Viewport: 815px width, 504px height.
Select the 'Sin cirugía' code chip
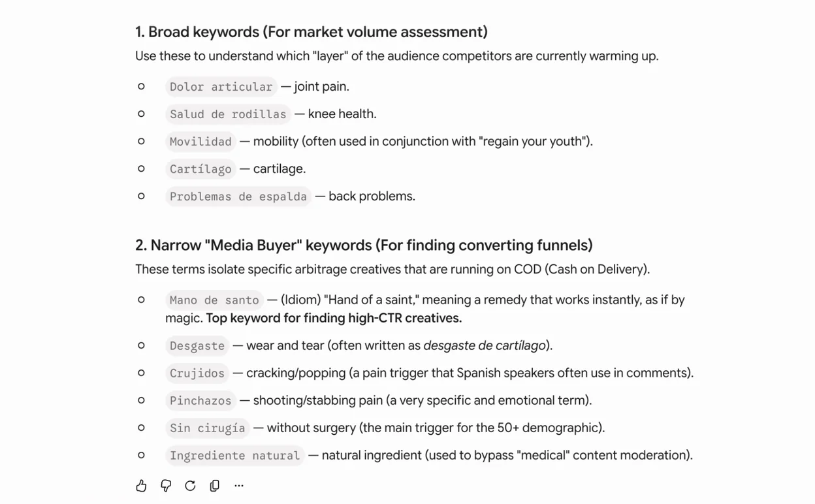(208, 428)
